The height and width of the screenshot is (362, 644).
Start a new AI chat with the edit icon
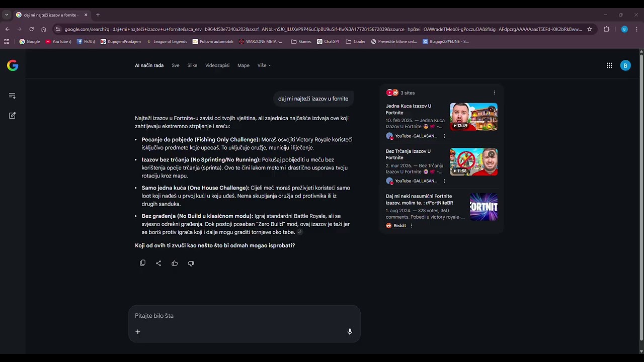pos(13,115)
